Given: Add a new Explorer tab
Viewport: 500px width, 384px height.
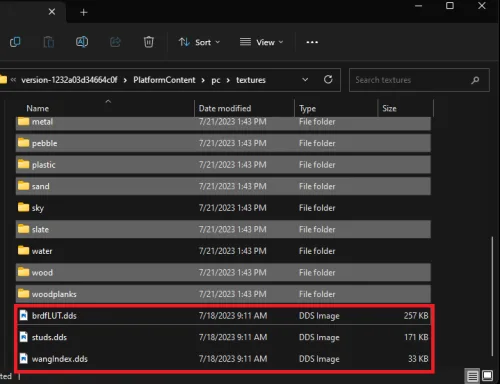Looking at the screenshot, I should 84,13.
